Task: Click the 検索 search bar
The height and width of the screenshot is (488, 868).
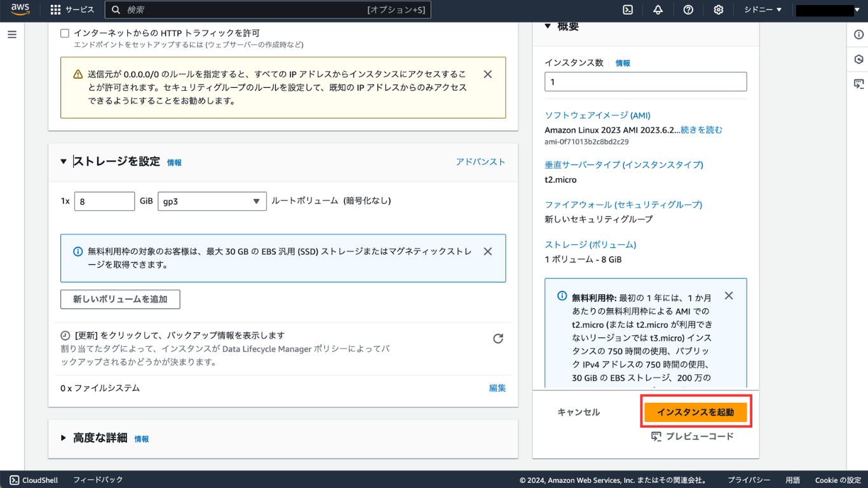Action: click(x=268, y=10)
